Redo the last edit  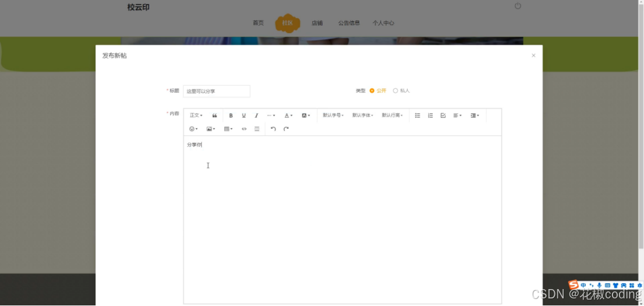pos(286,129)
